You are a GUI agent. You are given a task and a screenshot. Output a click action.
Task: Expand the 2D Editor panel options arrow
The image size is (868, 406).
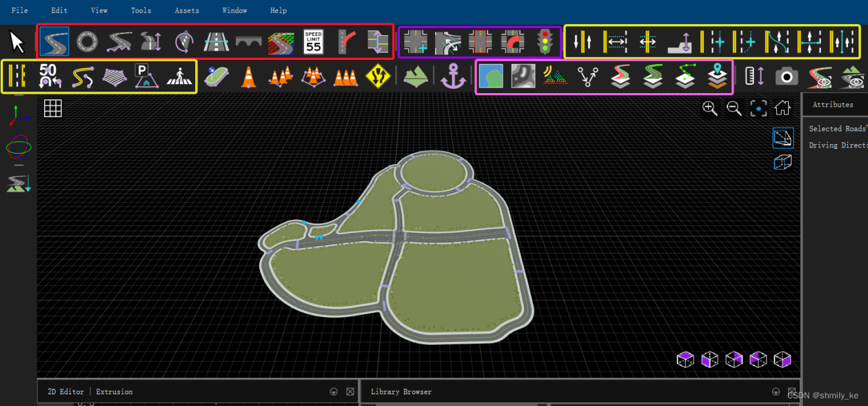pos(334,392)
